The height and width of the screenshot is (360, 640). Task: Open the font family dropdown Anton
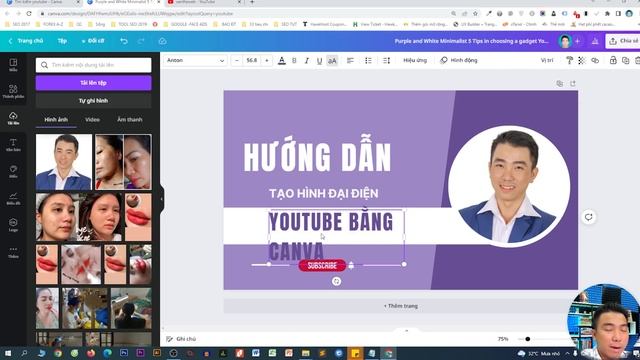pos(195,60)
